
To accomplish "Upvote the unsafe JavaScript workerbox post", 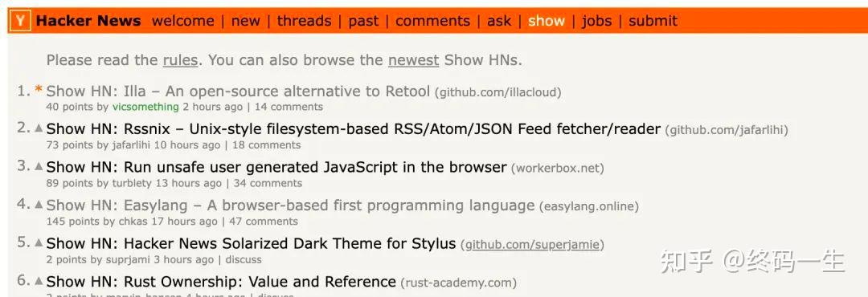I will (39, 166).
